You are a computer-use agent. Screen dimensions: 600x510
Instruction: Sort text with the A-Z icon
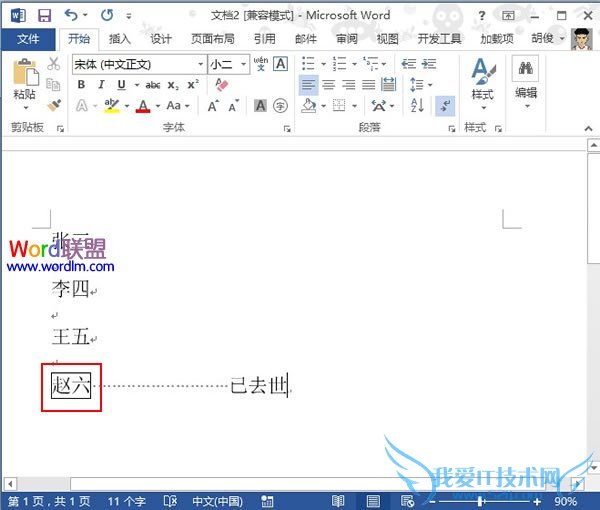click(x=417, y=105)
